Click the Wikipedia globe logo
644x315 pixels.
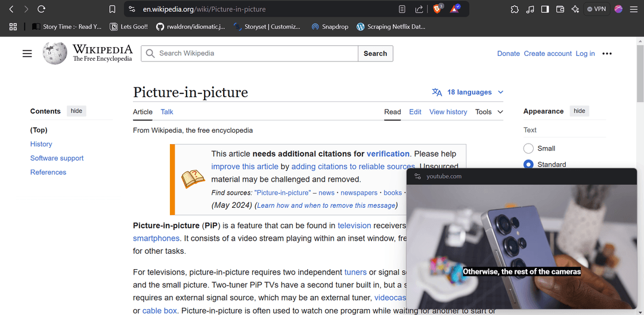[x=55, y=54]
